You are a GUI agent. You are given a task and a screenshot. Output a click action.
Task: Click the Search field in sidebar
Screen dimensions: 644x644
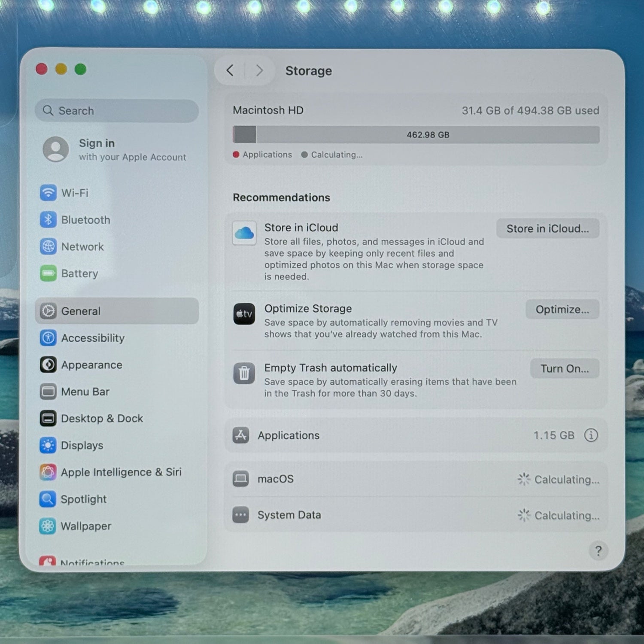(x=117, y=111)
